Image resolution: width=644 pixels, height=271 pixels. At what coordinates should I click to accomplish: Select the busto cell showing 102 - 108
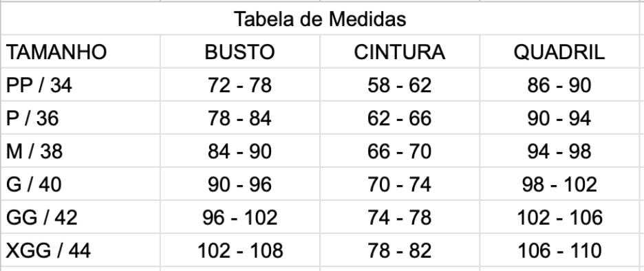pos(240,250)
